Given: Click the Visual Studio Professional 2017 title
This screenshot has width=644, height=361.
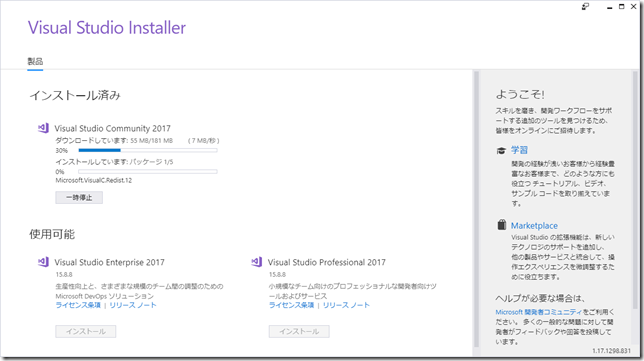Looking at the screenshot, I should click(327, 262).
